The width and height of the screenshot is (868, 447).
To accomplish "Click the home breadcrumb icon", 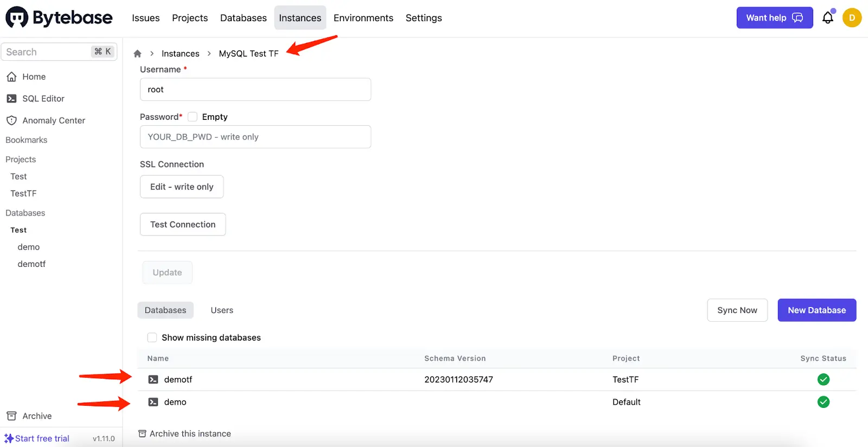I will (137, 54).
